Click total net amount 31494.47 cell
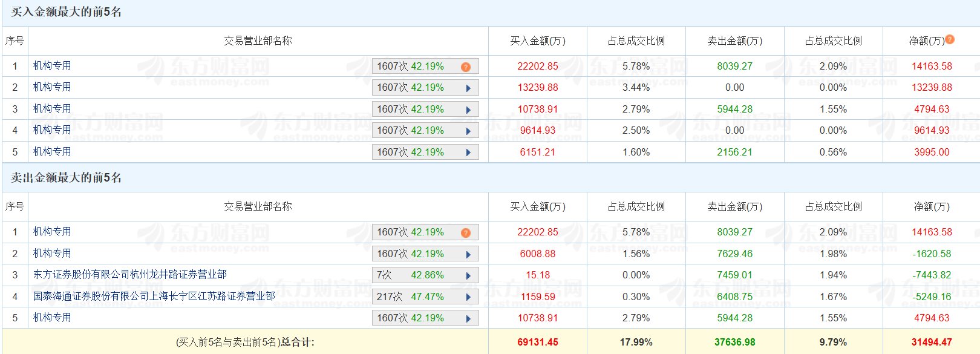Screen dimensions: 980x354 click(931, 342)
